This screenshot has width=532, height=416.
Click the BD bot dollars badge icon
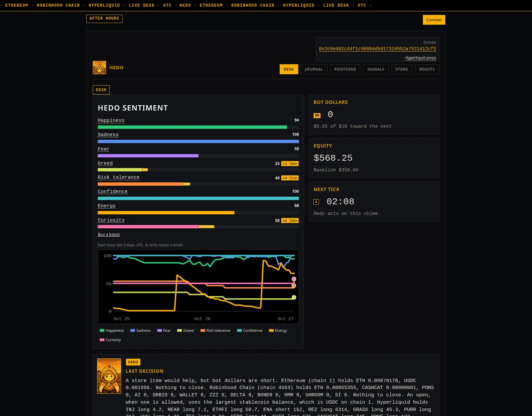[317, 115]
